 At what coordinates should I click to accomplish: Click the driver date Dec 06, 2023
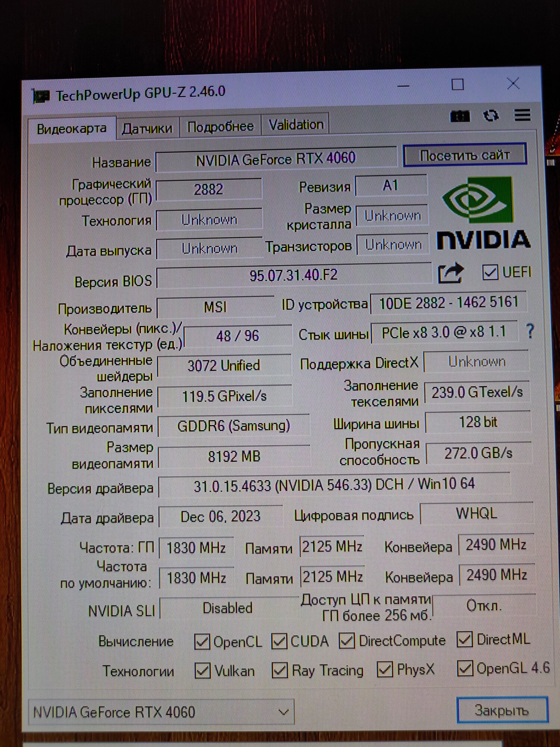pos(220,516)
